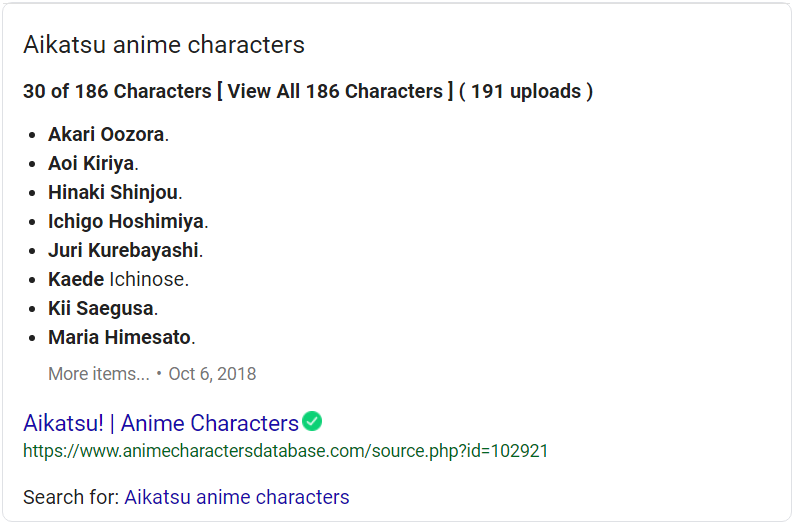
Task: Click the Juri Kurebayashi entry
Action: click(123, 250)
